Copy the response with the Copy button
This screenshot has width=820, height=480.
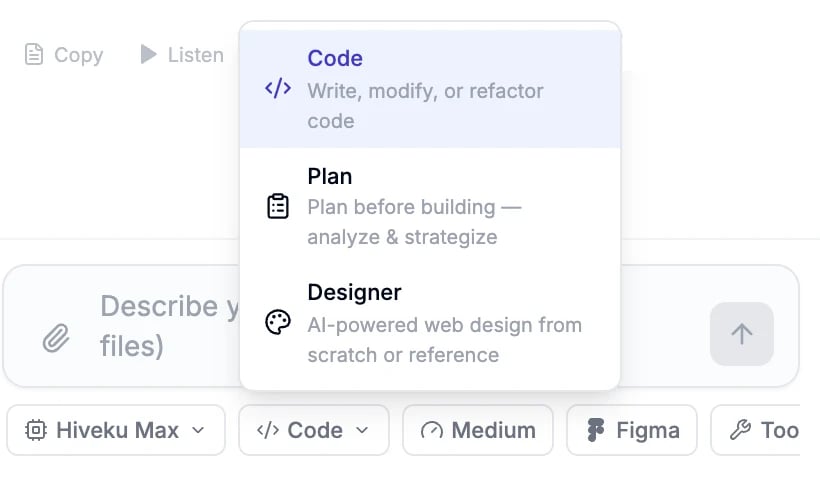tap(64, 54)
